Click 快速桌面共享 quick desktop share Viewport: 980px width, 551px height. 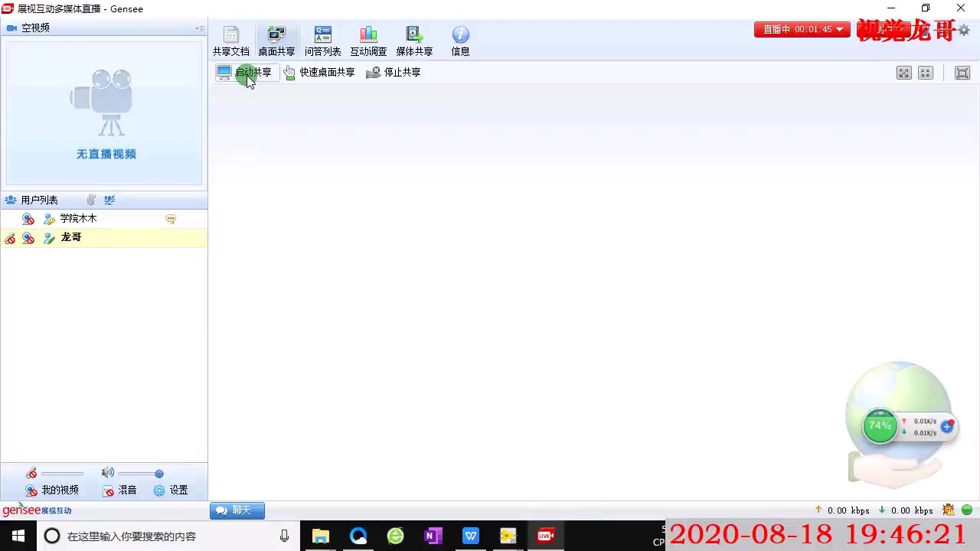(319, 73)
